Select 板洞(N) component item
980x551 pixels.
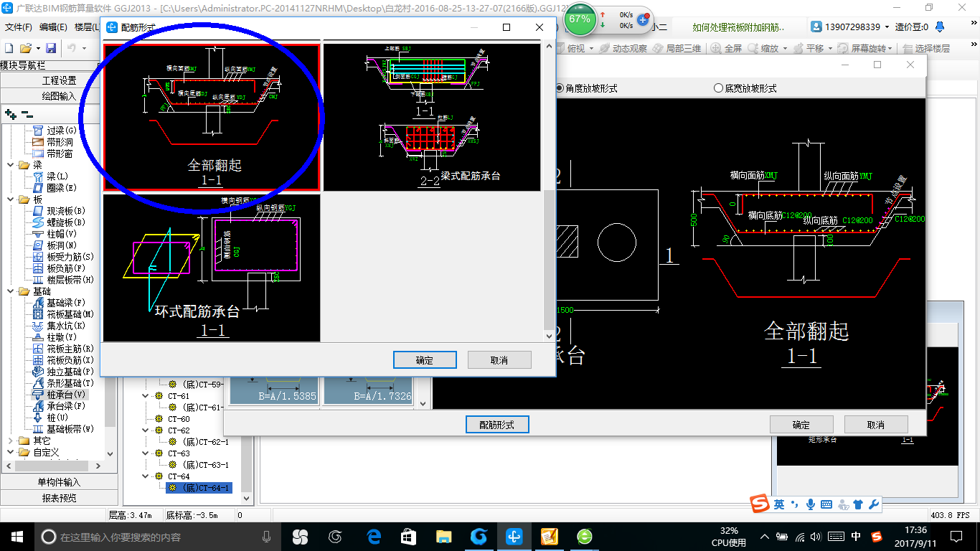click(62, 245)
